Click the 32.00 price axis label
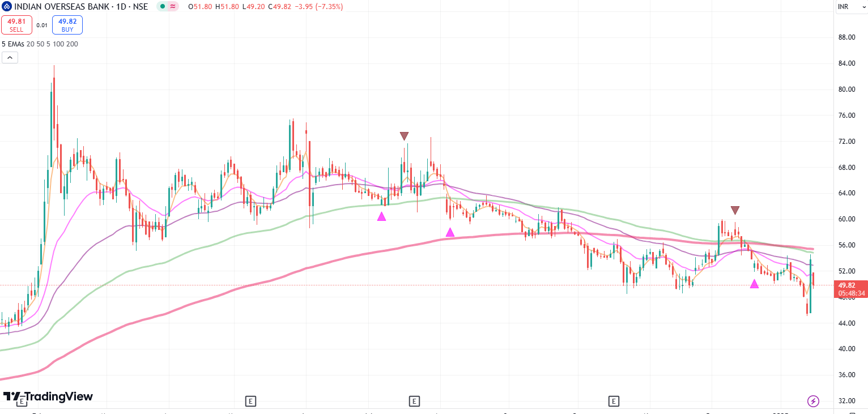The width and height of the screenshot is (868, 414). [x=846, y=401]
